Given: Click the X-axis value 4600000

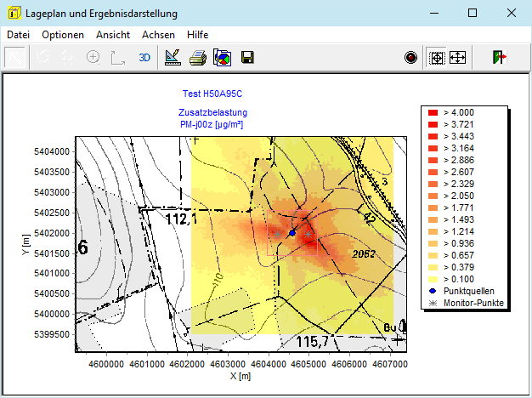Looking at the screenshot, I should tap(106, 364).
